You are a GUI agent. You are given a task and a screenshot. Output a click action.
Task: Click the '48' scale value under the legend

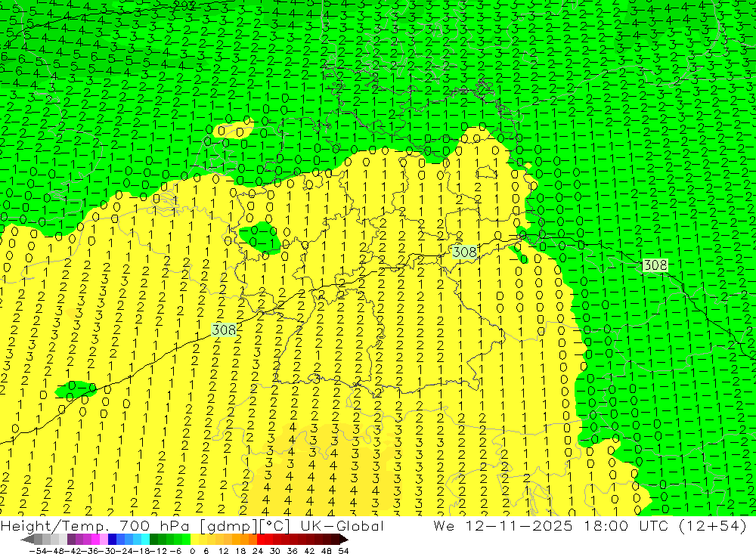327,551
